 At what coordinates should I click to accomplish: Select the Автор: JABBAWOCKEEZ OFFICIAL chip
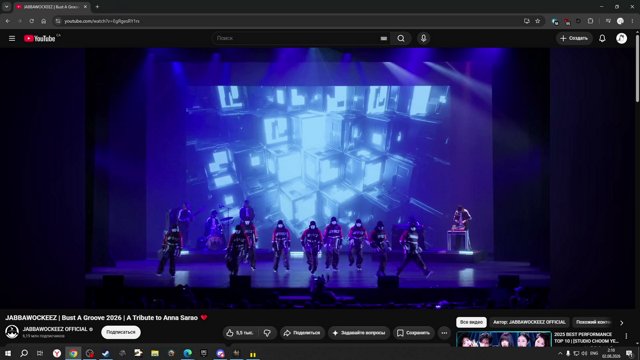click(x=529, y=322)
